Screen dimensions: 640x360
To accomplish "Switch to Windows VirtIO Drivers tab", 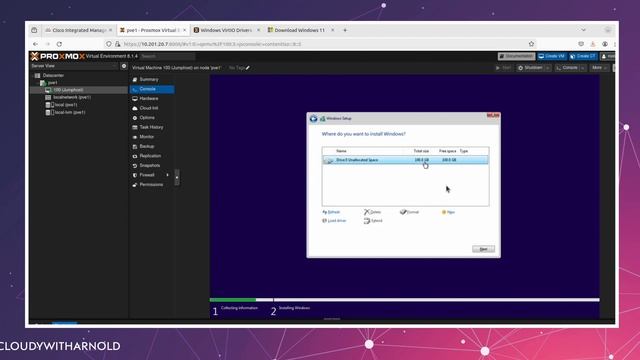I will 226,30.
